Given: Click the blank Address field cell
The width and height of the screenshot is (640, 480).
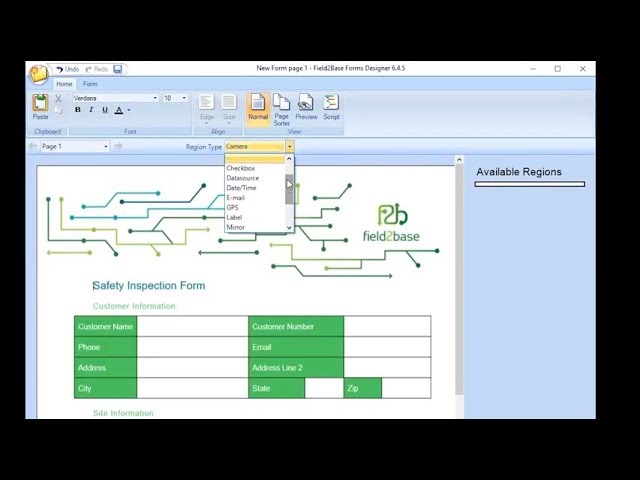Looking at the screenshot, I should [x=192, y=368].
